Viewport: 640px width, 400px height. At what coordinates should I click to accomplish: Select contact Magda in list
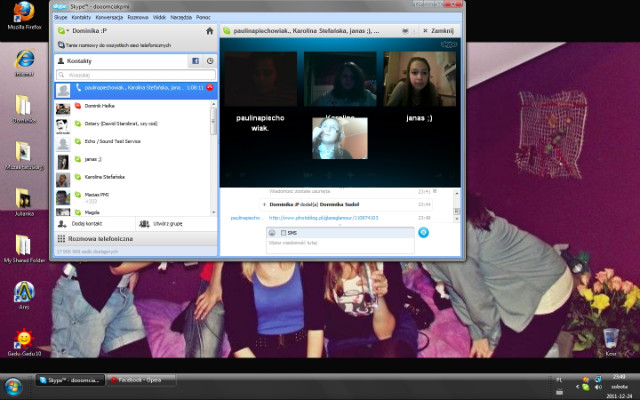132,212
